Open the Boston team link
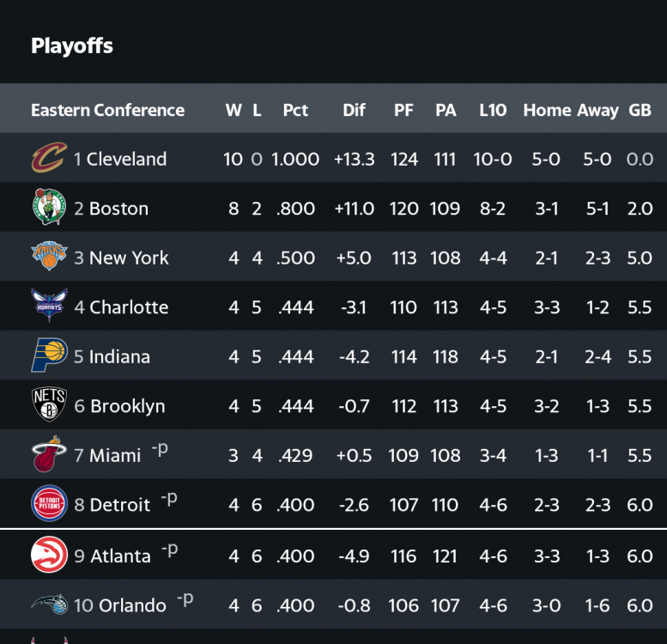The width and height of the screenshot is (667, 644). [x=118, y=209]
